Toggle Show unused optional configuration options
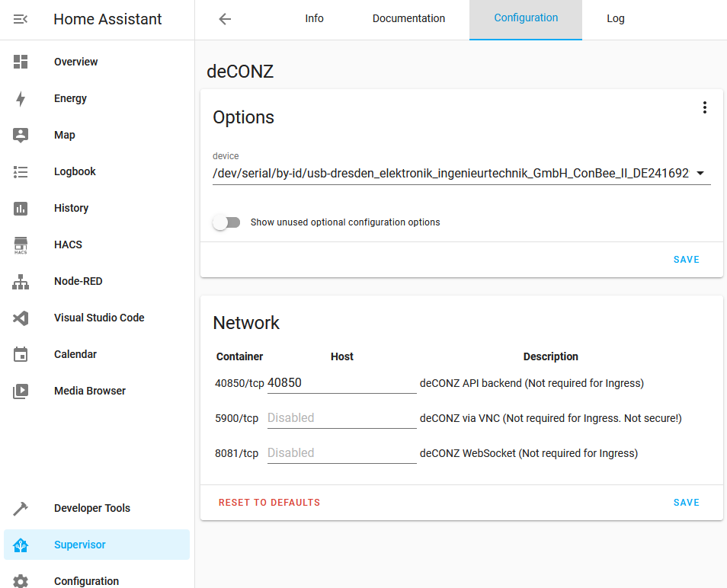Viewport: 727px width, 588px height. point(227,222)
